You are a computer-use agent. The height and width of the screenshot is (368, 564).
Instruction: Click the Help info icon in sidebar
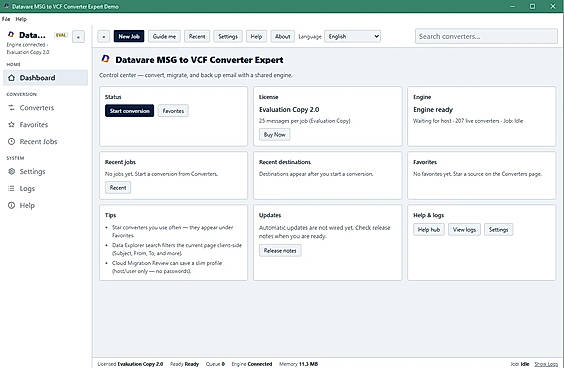[12, 205]
